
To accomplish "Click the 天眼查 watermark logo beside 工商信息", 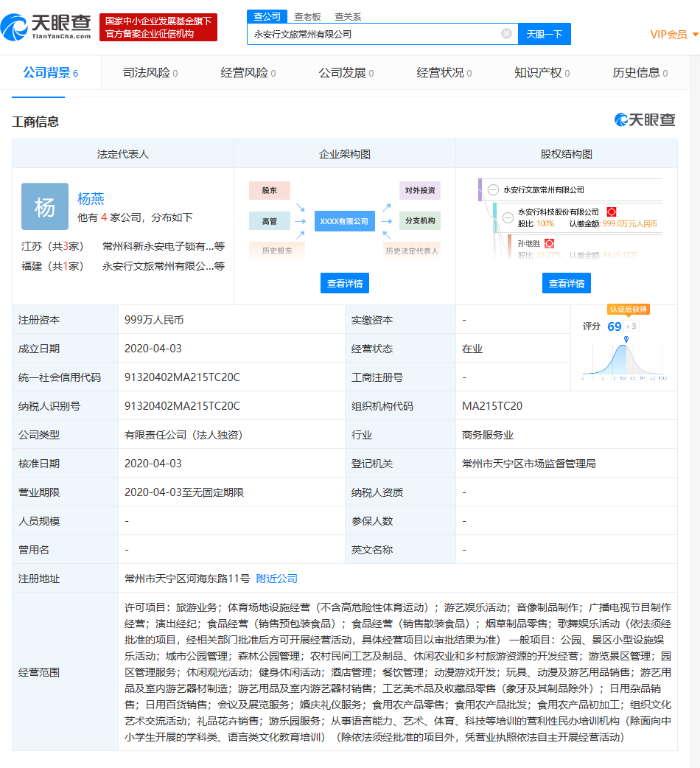I will click(x=645, y=120).
